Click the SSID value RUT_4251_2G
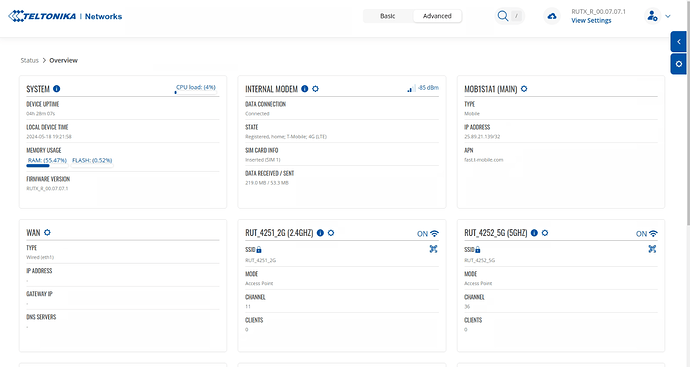The image size is (690, 367). click(261, 260)
